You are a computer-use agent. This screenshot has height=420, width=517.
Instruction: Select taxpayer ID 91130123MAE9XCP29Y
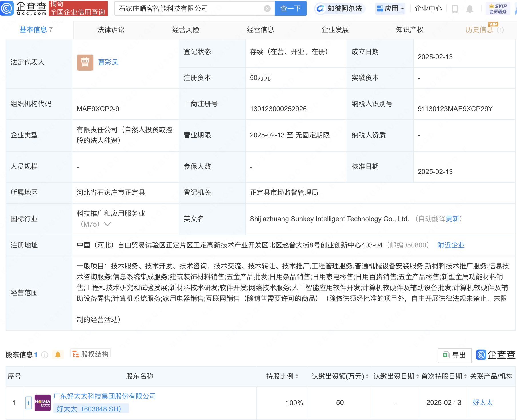pyautogui.click(x=455, y=109)
